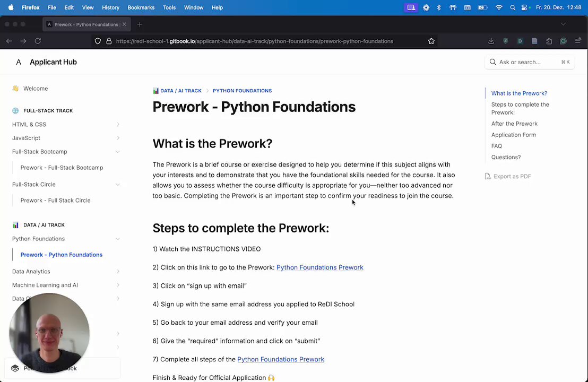Collapse the Python Foundations section chevron
This screenshot has width=588, height=382.
pos(118,239)
